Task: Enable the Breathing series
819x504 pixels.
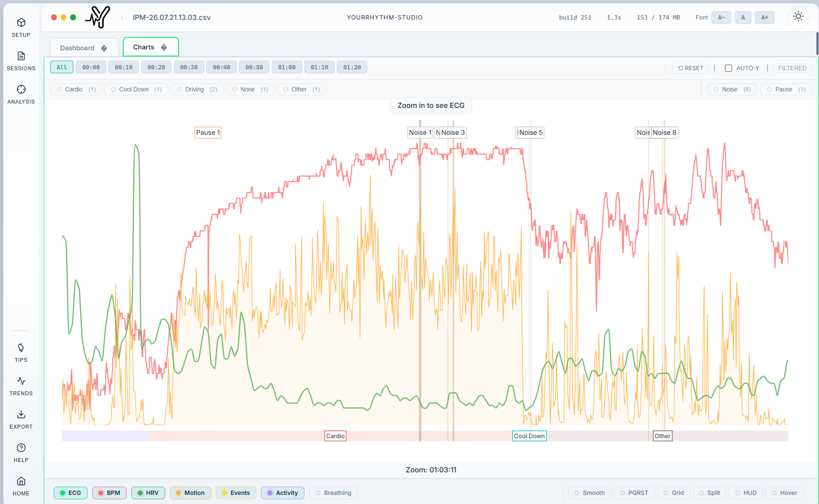Action: (333, 493)
